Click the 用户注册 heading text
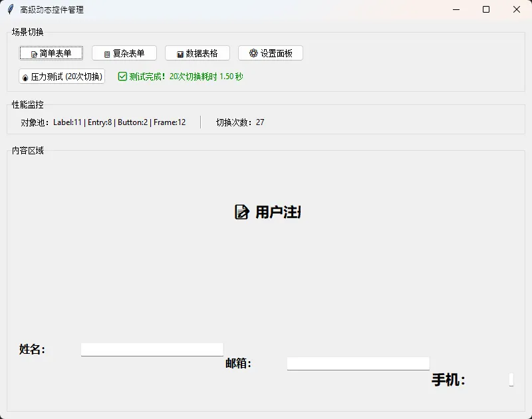 [x=278, y=212]
